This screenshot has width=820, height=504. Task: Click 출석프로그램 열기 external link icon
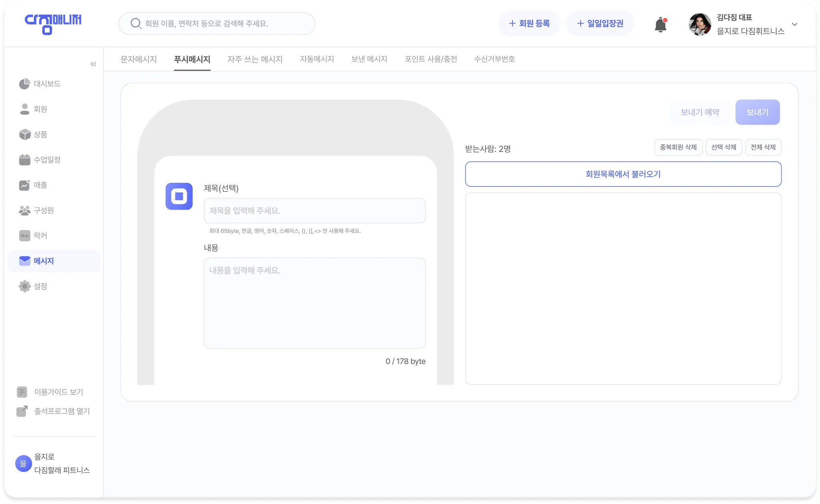(22, 411)
